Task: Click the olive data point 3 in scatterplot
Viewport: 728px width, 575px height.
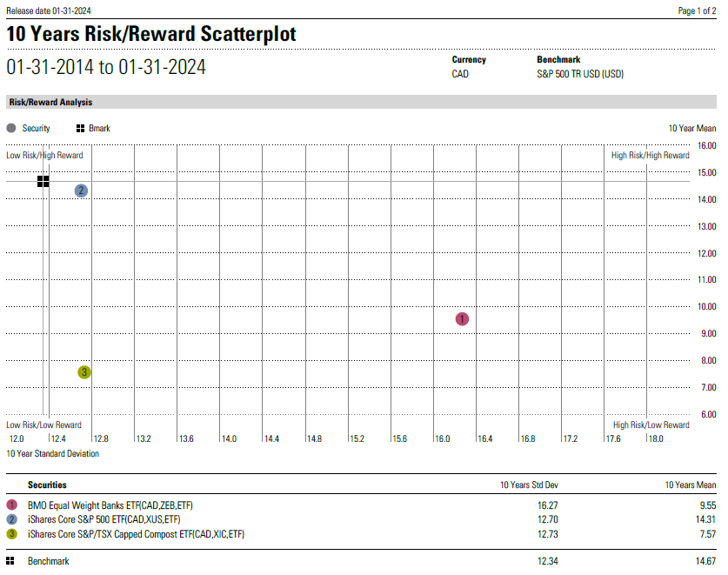Action: (x=84, y=372)
